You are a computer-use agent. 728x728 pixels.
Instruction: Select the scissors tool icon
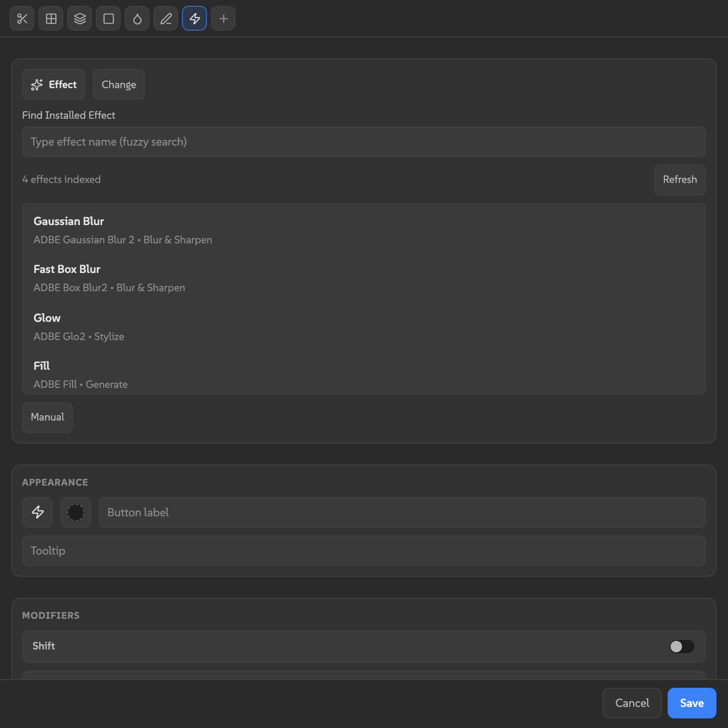click(x=22, y=18)
